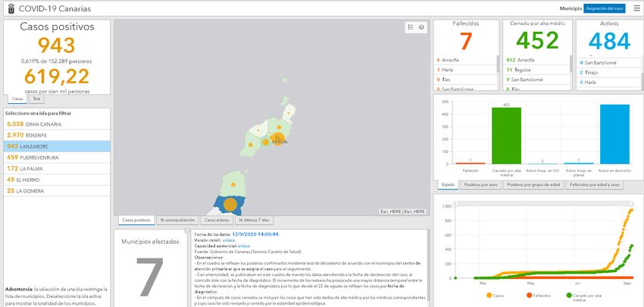Click the Fallecidos list scrollbar

click(x=497, y=72)
